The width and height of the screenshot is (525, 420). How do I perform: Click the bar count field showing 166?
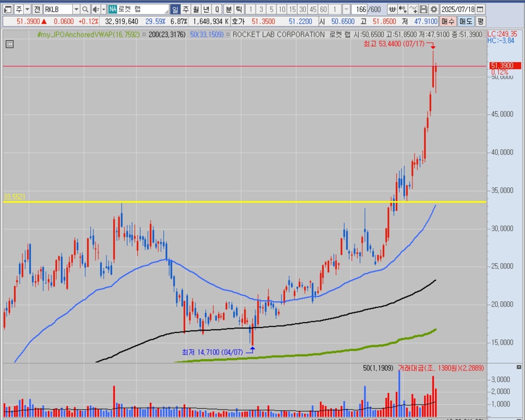(x=360, y=9)
